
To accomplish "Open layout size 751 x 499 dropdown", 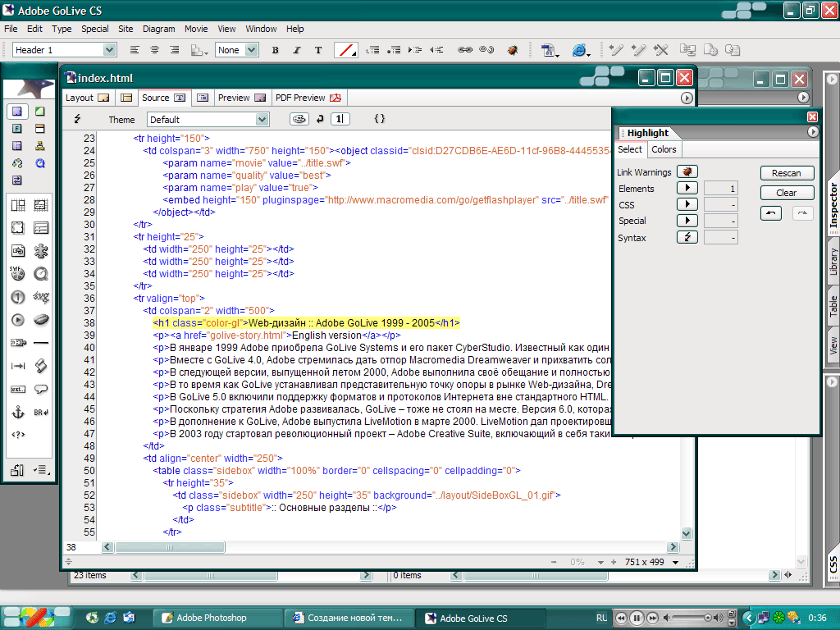I will tap(676, 562).
